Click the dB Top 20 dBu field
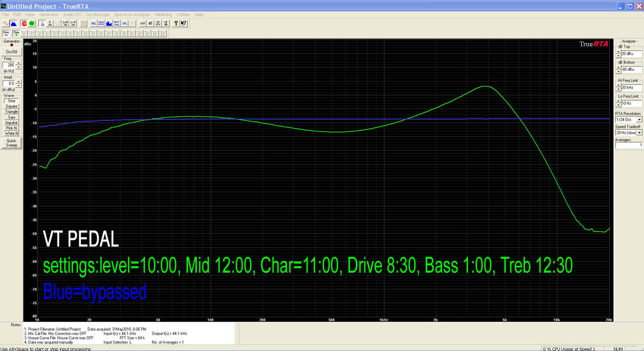 (631, 54)
